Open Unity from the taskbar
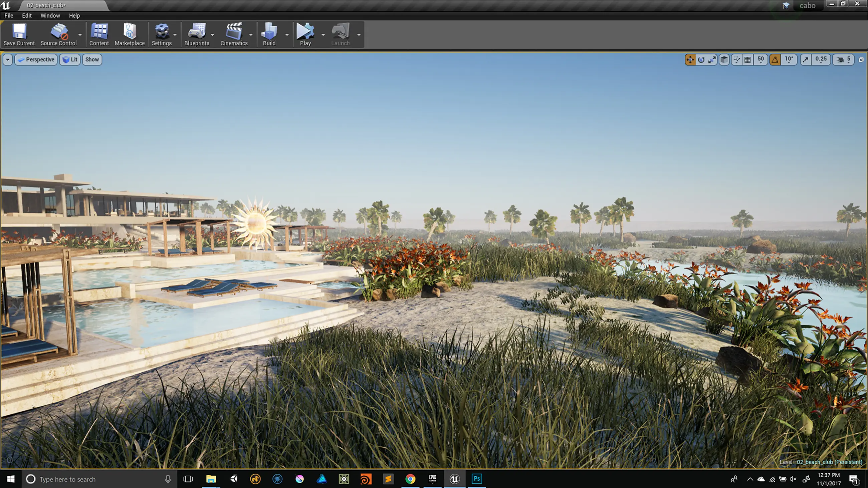Viewport: 868px width, 488px height. tap(233, 479)
